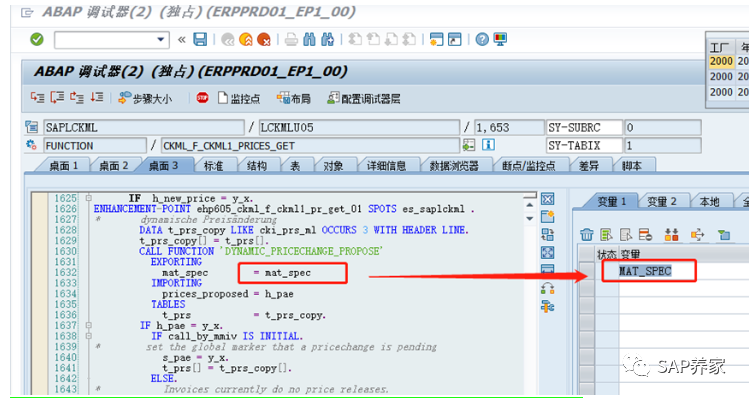
Task: Click the red Cancel icon
Action: point(264,40)
